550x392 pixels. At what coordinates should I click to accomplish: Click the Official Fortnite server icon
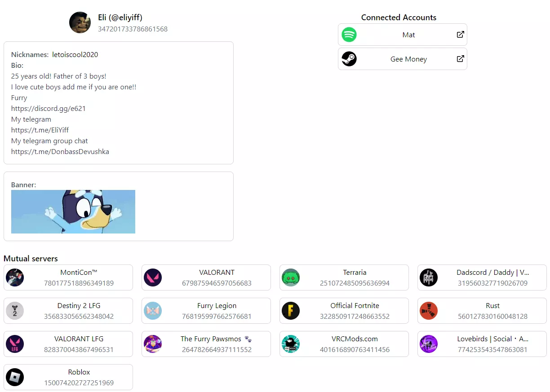[291, 311]
